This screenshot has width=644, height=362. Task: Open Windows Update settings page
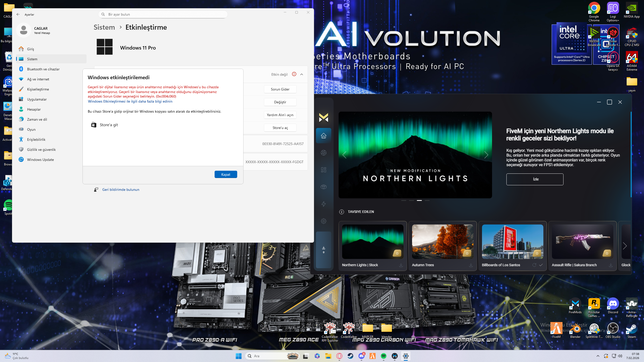pos(51,160)
